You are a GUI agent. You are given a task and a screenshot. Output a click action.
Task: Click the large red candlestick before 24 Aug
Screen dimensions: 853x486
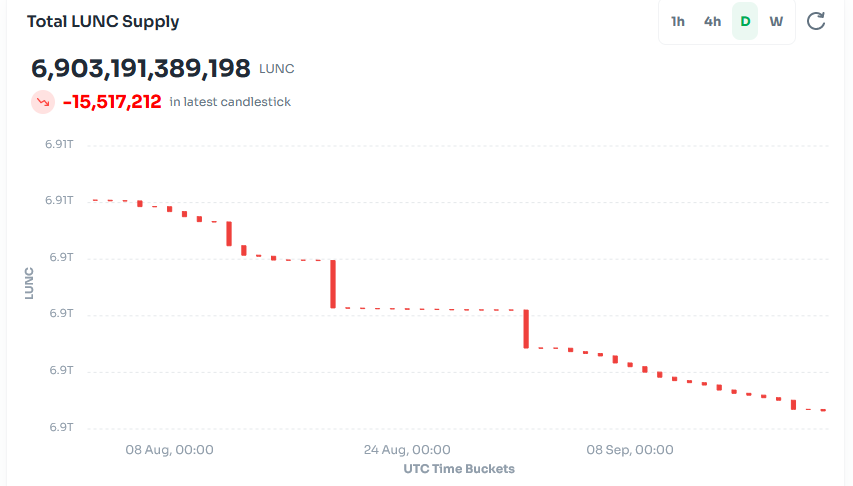(333, 284)
